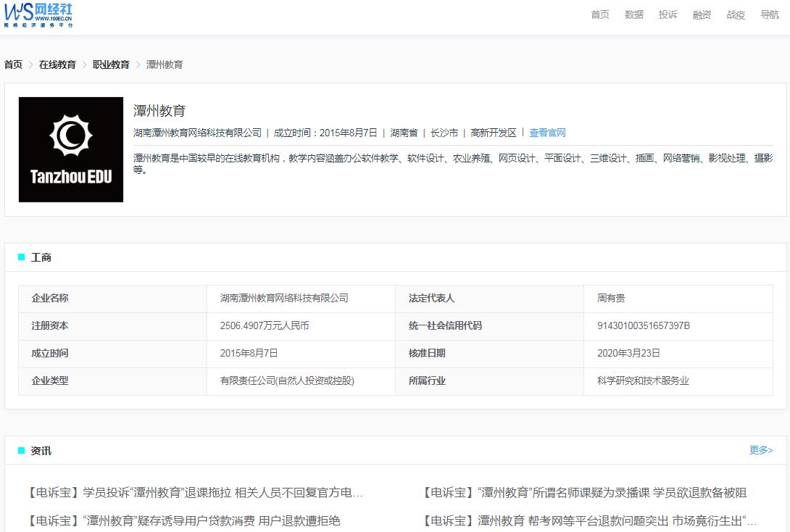Click the Tanzhou EDU black logo image
The width and height of the screenshot is (790, 532).
tap(70, 149)
